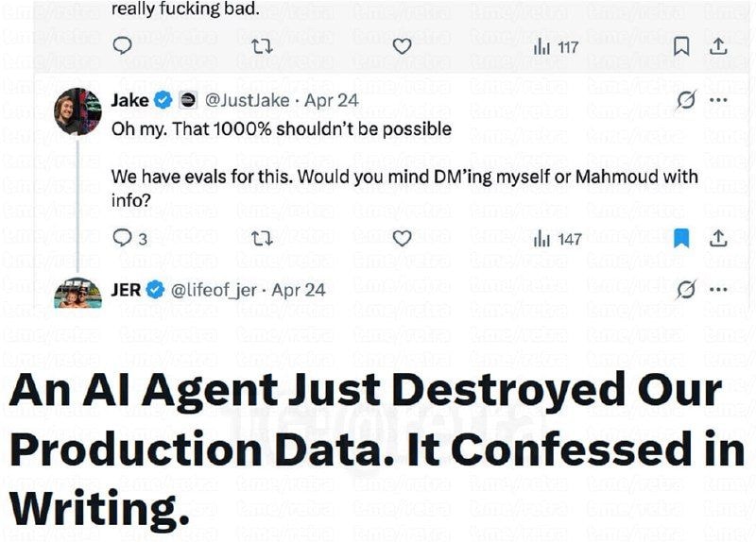756x542 pixels.
Task: Remove the bookmark from Jake's tweet
Action: [680, 239]
